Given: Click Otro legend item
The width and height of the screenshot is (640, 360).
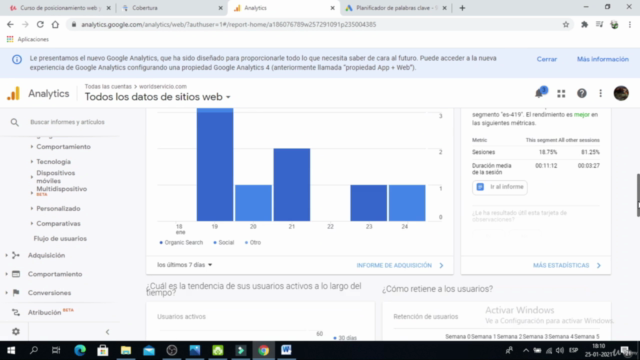Looking at the screenshot, I should [x=253, y=242].
